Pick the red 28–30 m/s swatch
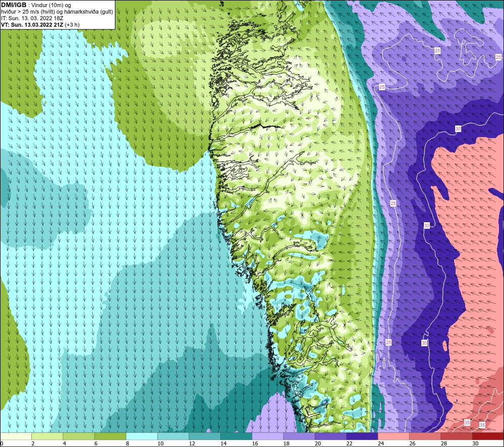The height and width of the screenshot is (447, 504). coord(457,436)
